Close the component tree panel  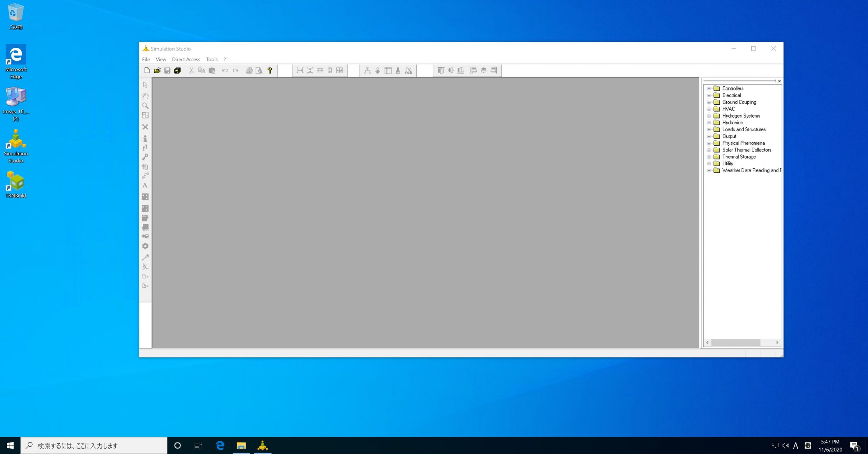(x=780, y=81)
